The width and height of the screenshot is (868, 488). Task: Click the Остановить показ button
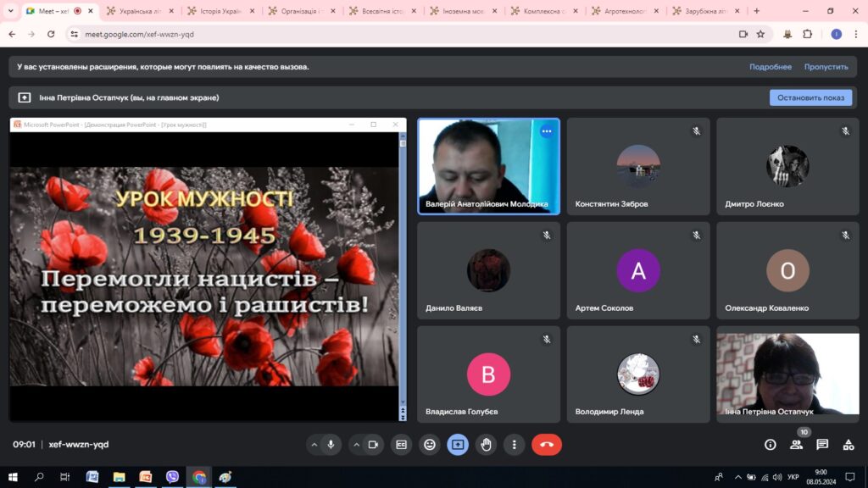[x=810, y=97]
